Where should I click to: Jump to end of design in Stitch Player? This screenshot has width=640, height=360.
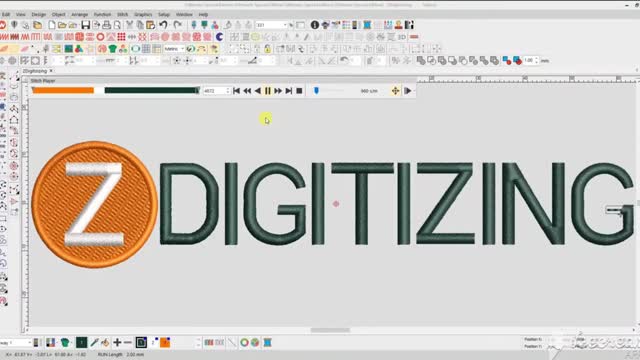(289, 91)
